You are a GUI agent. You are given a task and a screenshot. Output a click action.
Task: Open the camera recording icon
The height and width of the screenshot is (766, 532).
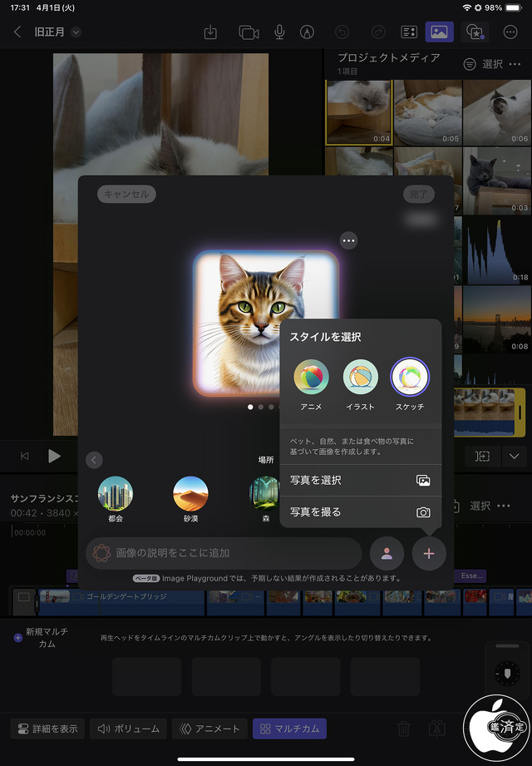pos(248,32)
